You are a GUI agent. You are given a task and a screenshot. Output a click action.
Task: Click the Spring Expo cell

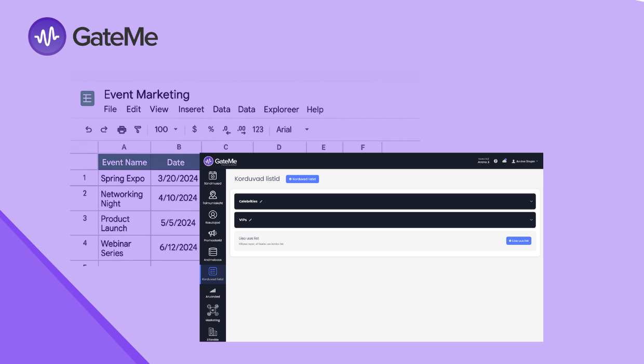tap(124, 178)
